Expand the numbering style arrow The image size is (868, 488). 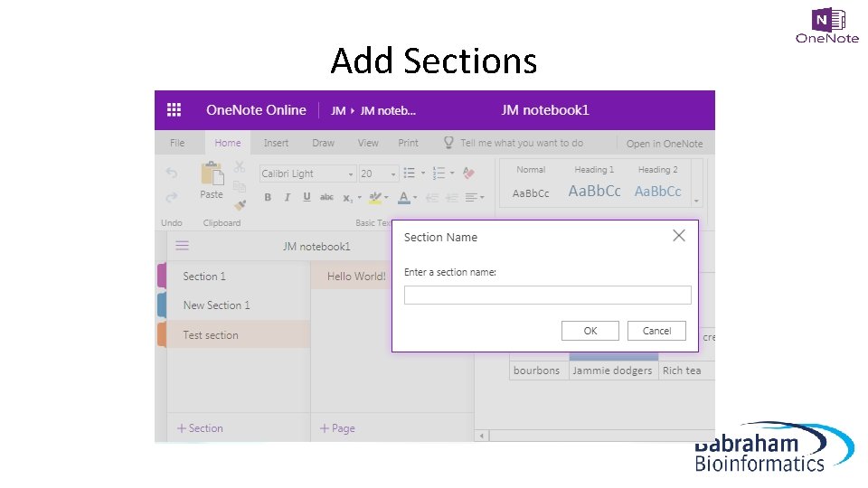pos(452,174)
